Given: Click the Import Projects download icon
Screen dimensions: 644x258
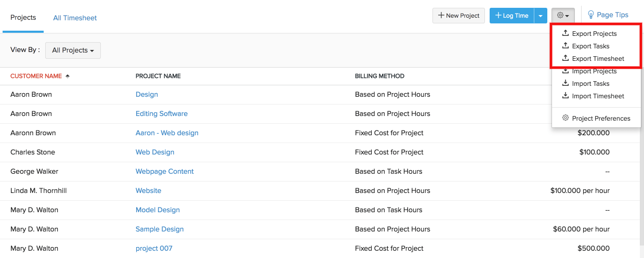Looking at the screenshot, I should pyautogui.click(x=566, y=71).
